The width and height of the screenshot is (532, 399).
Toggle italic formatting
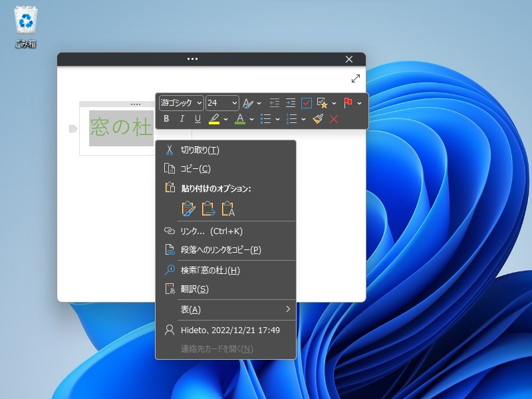(182, 119)
